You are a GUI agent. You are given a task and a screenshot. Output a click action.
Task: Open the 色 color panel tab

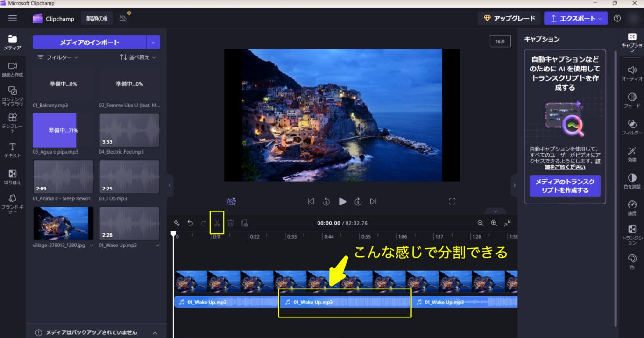click(x=632, y=261)
